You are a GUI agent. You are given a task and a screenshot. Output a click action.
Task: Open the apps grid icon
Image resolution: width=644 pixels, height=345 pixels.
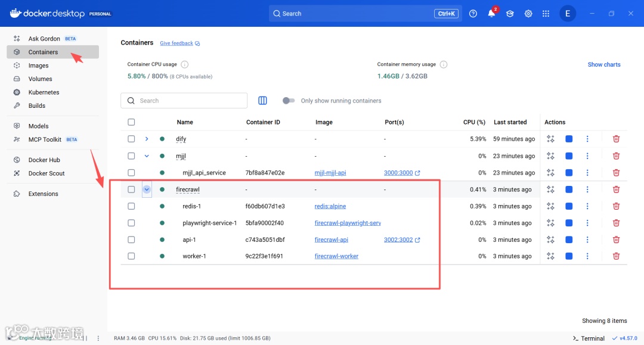(546, 14)
